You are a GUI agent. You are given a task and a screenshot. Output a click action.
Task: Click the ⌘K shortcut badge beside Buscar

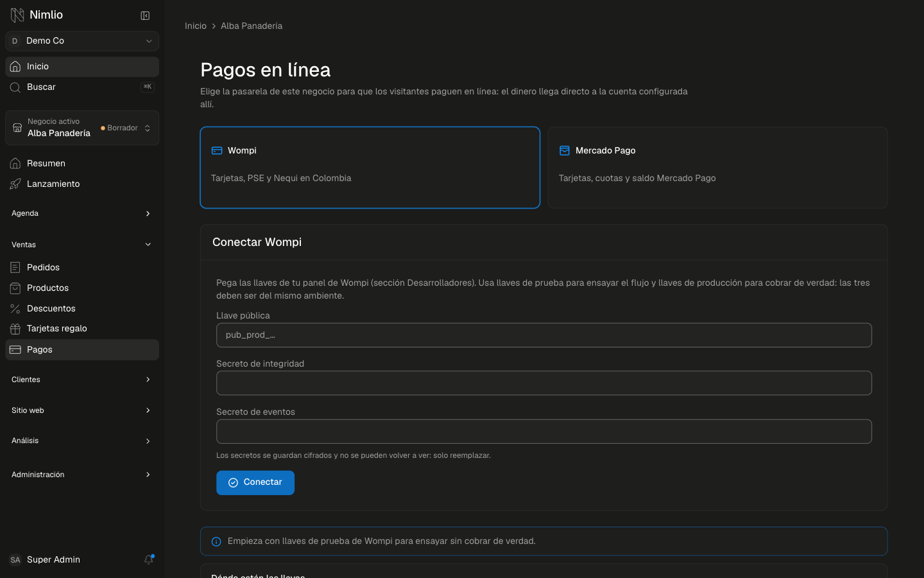pyautogui.click(x=148, y=87)
